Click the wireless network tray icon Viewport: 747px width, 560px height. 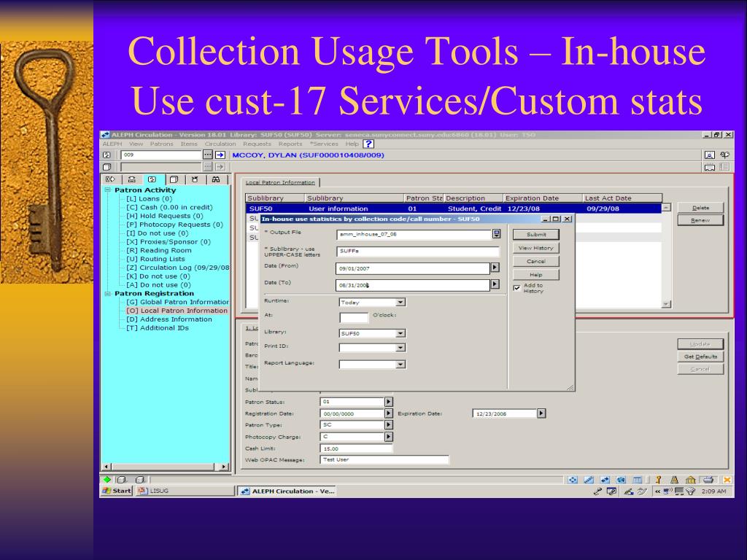(x=690, y=491)
